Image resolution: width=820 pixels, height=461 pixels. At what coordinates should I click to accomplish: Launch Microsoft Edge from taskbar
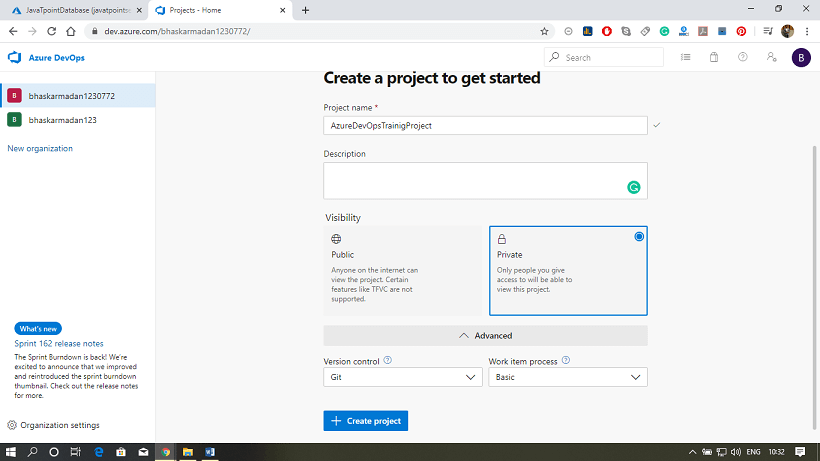pos(98,452)
